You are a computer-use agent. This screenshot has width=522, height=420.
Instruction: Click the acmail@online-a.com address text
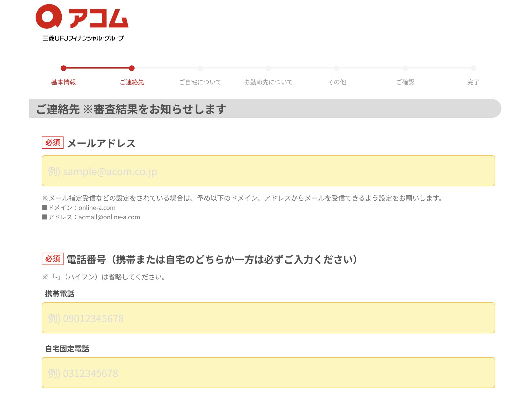109,217
